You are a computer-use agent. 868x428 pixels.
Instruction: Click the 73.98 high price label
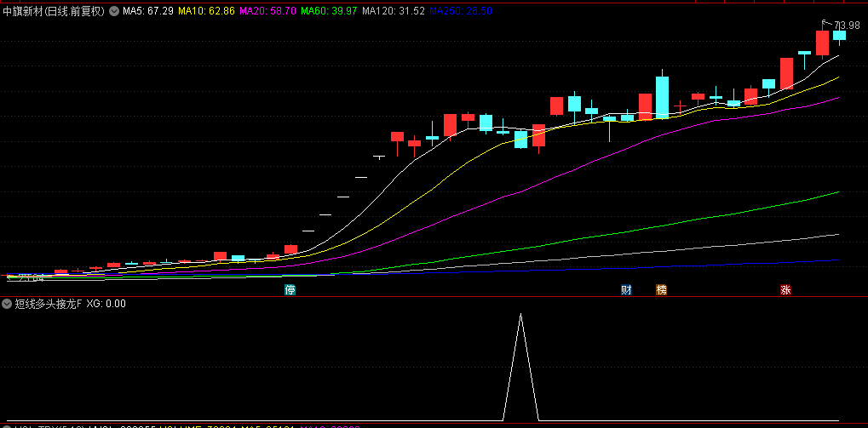847,26
